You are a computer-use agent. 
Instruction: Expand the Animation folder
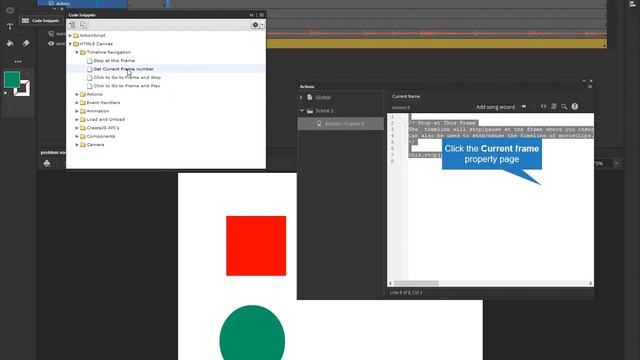[x=77, y=111]
